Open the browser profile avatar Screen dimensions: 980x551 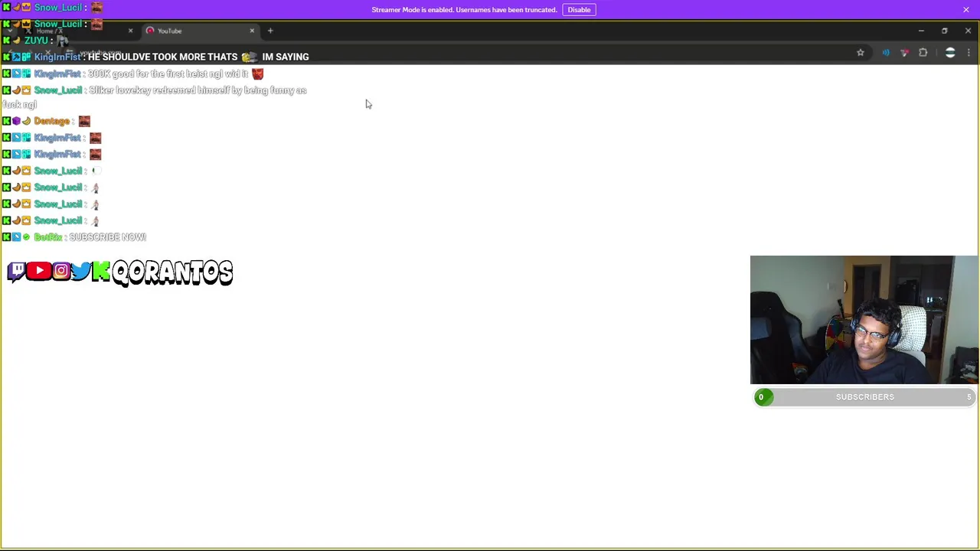tap(950, 53)
